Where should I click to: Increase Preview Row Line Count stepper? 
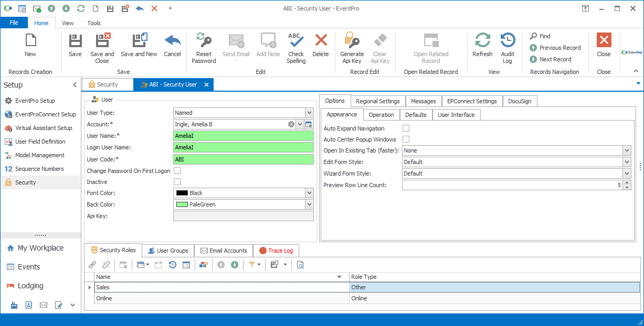pos(627,182)
